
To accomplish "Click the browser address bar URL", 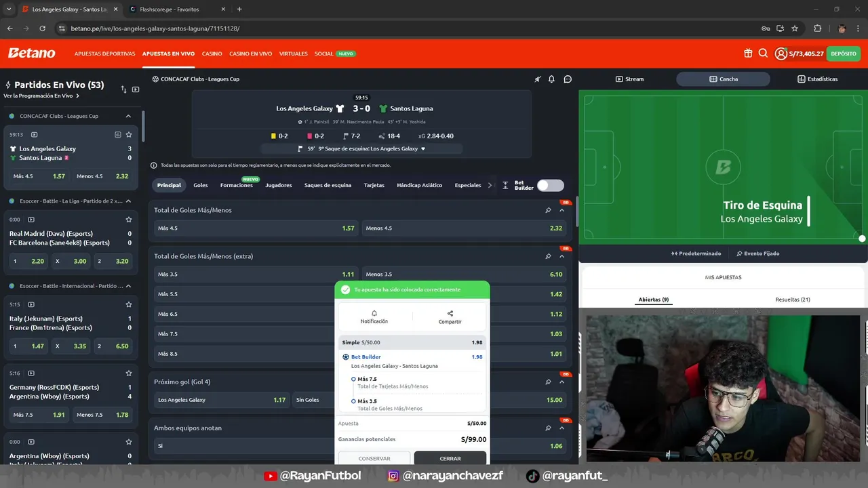I will [155, 28].
